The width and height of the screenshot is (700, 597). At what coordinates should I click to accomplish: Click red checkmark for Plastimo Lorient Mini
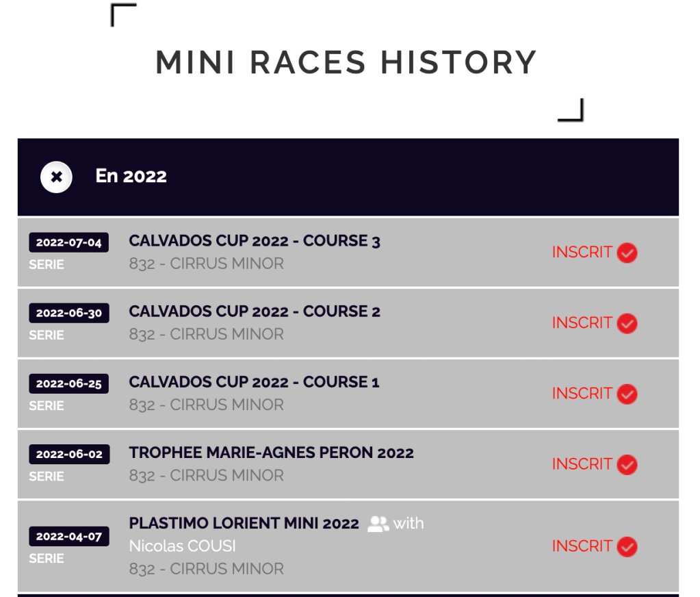click(627, 546)
